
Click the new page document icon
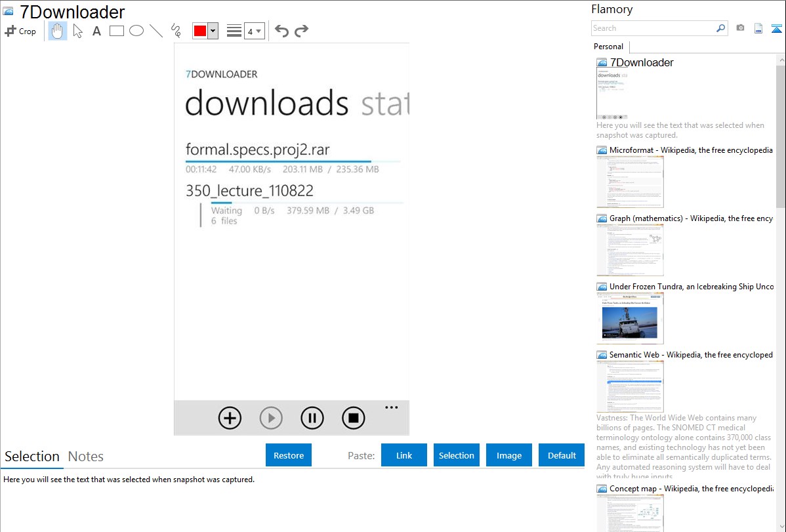tap(758, 28)
